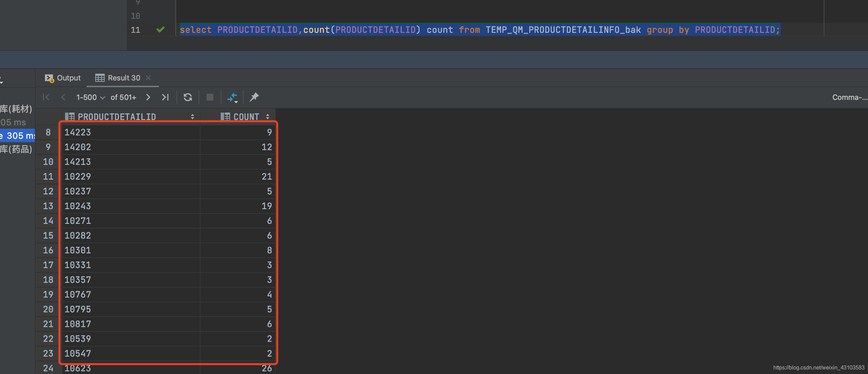
Task: Select cell with product ID 14213
Action: 131,162
